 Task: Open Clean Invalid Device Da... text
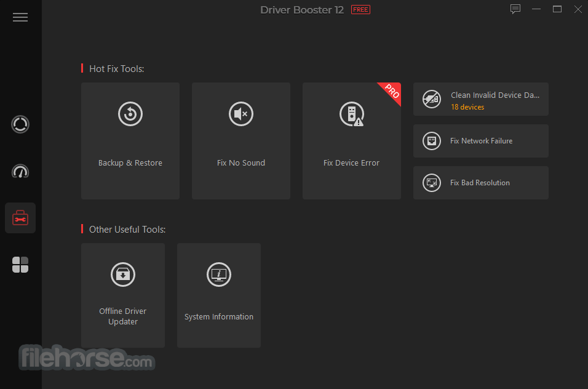click(x=495, y=95)
